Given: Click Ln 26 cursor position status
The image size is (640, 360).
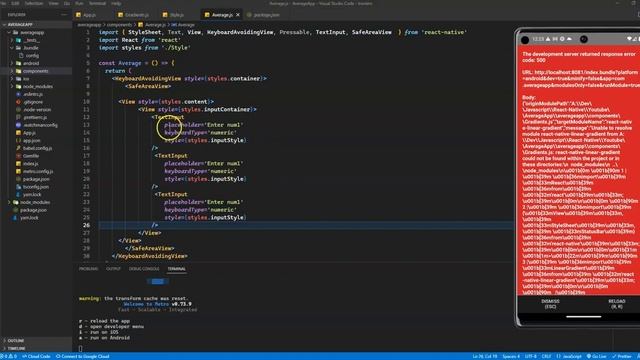Looking at the screenshot, I should coord(485,356).
